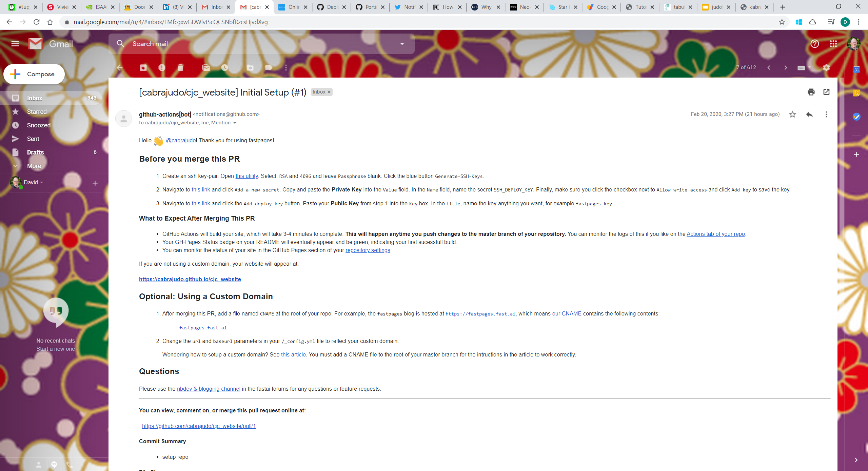
Task: Print the email
Action: (811, 92)
